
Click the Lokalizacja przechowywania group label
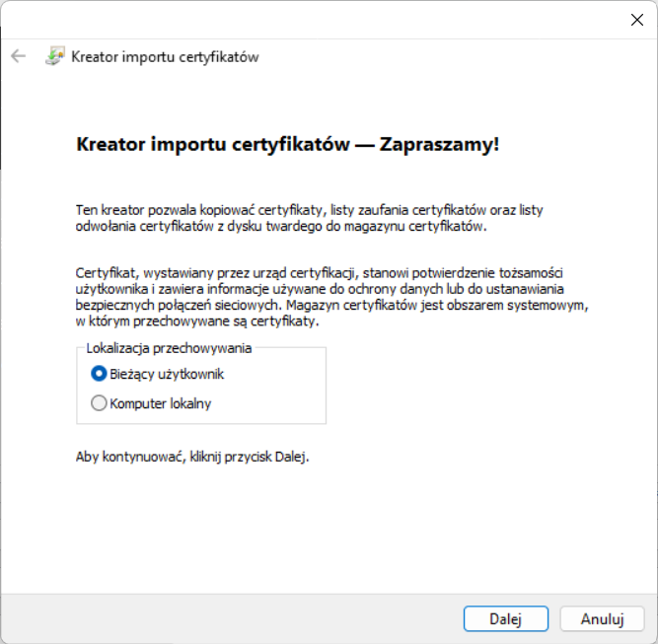pos(169,347)
